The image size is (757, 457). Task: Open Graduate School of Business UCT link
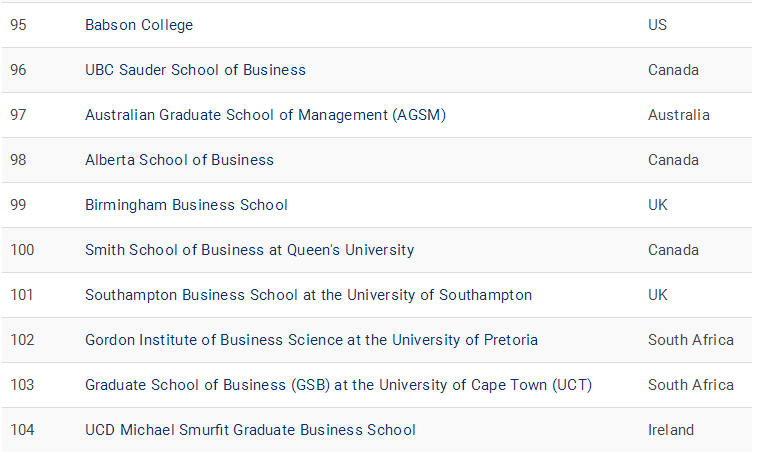coord(338,385)
